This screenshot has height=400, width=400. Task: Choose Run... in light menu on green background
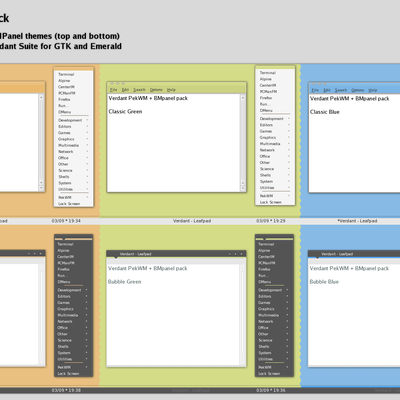tap(264, 104)
